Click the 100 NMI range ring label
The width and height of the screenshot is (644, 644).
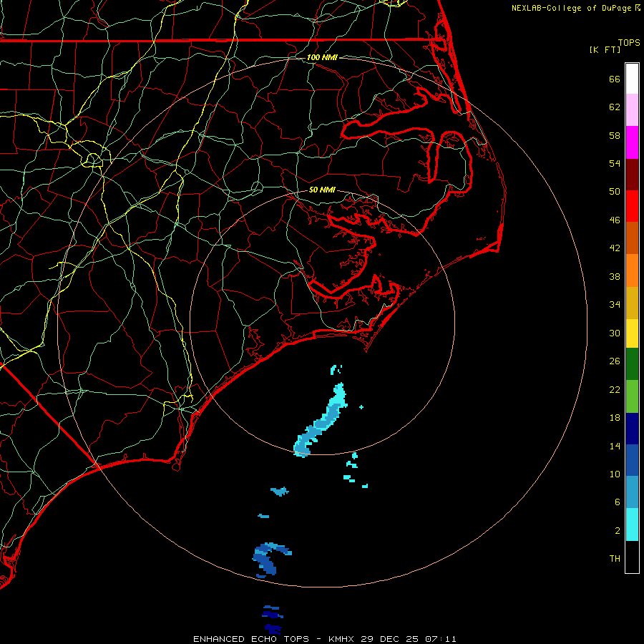coord(322,57)
